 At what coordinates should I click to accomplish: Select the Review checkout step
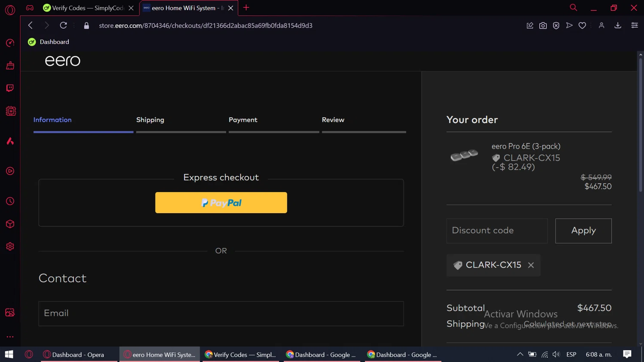tap(333, 120)
